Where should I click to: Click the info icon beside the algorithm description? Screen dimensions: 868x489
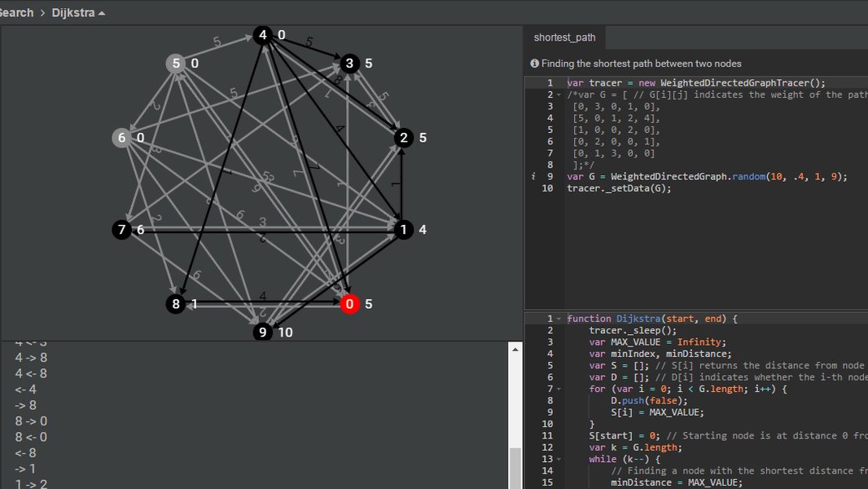(x=534, y=63)
